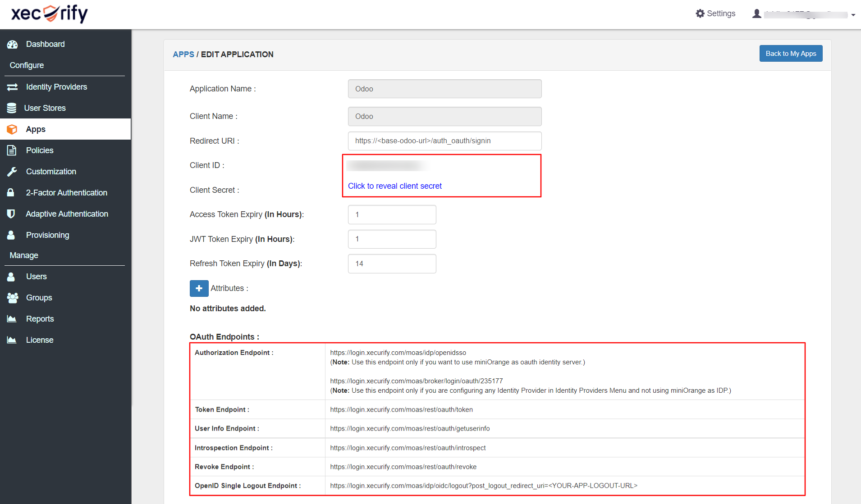
Task: Click Back to My Apps button
Action: pos(791,54)
